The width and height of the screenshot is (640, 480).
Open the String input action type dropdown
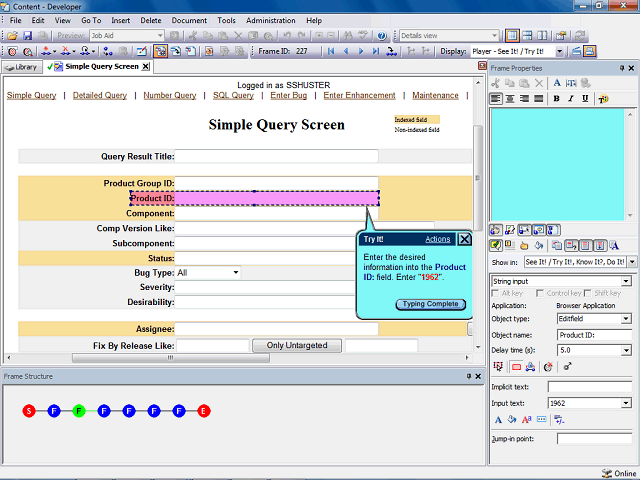(626, 281)
